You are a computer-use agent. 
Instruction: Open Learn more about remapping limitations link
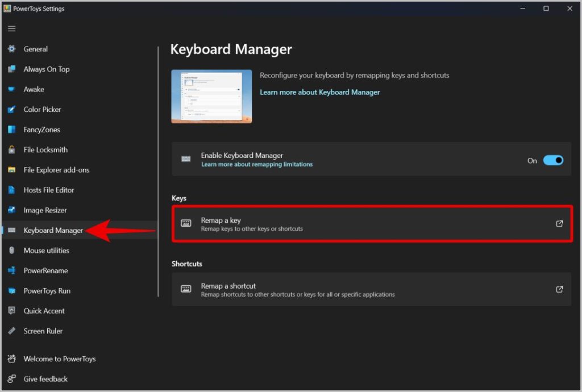257,164
